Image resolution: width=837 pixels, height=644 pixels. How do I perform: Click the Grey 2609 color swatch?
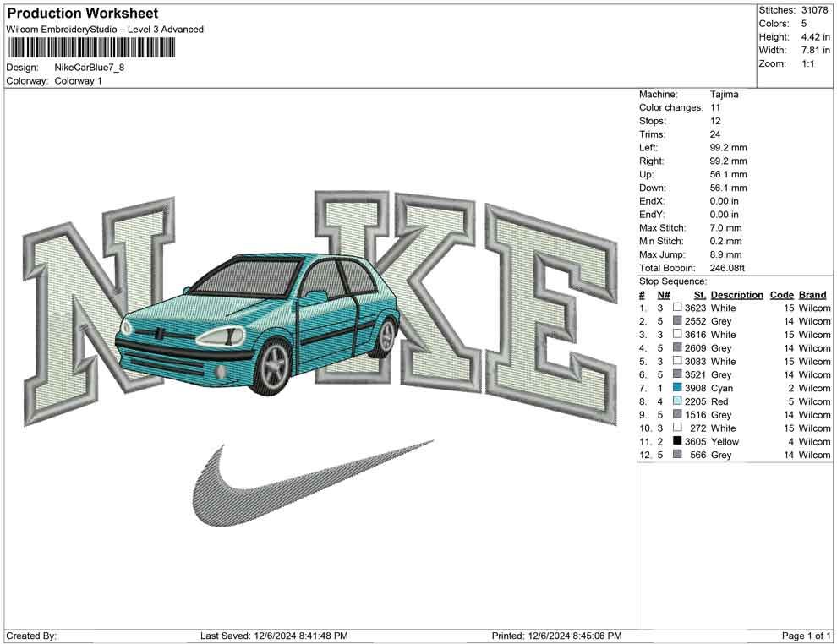point(676,348)
